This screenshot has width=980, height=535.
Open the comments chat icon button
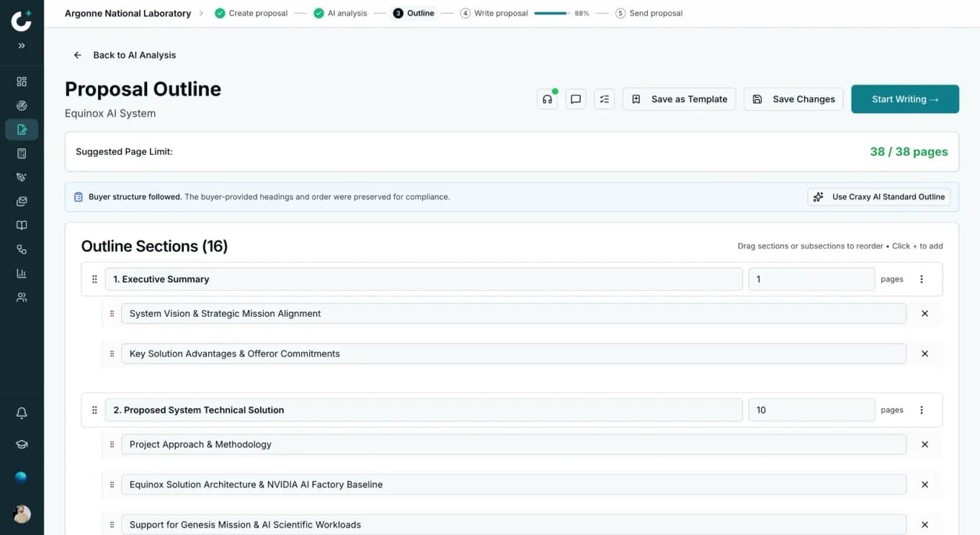(576, 99)
